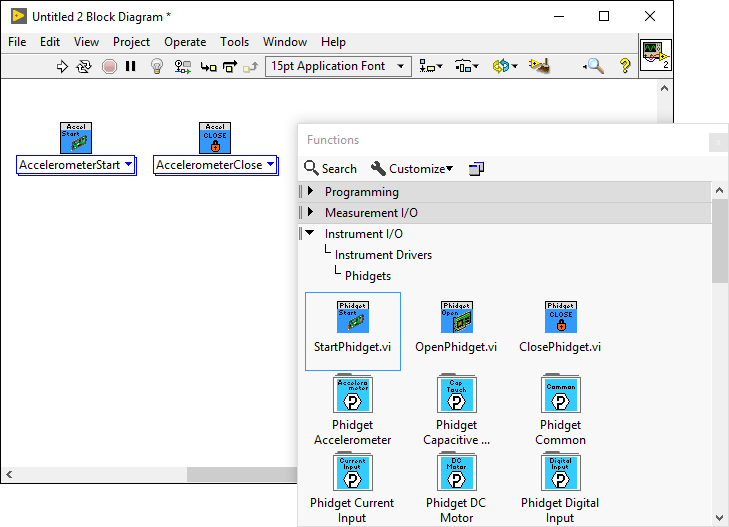
Task: Open the Edit menu
Action: click(50, 42)
